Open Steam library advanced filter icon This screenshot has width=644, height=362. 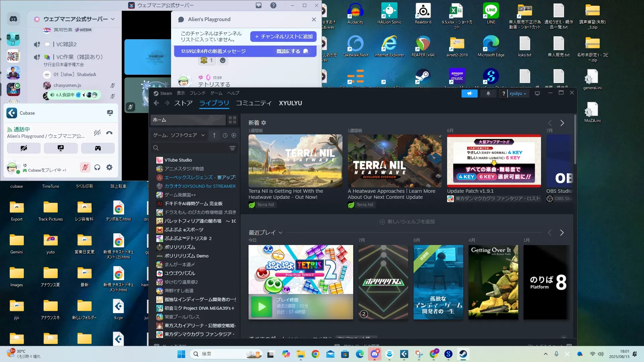coord(232,148)
